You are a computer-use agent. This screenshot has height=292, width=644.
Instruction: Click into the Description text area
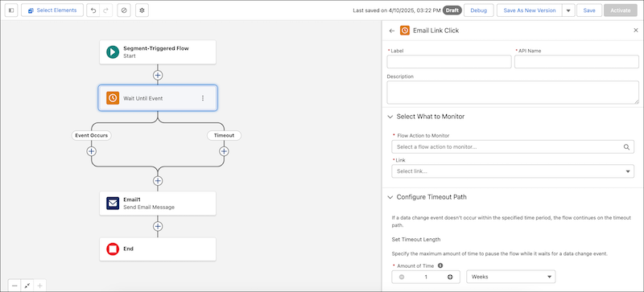pos(513,93)
